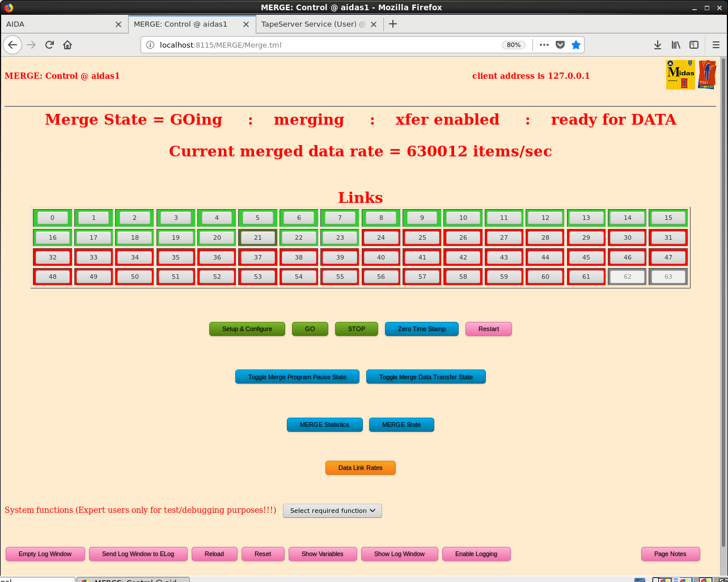Viewport: 728px width, 582px height.
Task: Save page to Pocket icon
Action: point(560,45)
